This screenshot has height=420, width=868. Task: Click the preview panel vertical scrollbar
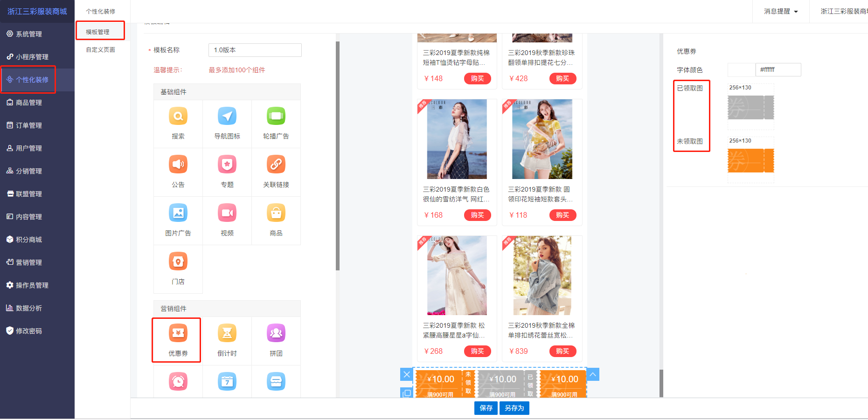coord(661,383)
